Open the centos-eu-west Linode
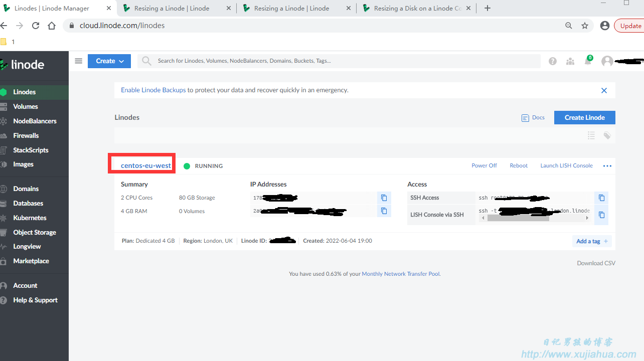Viewport: 644px width, 361px height. [146, 165]
